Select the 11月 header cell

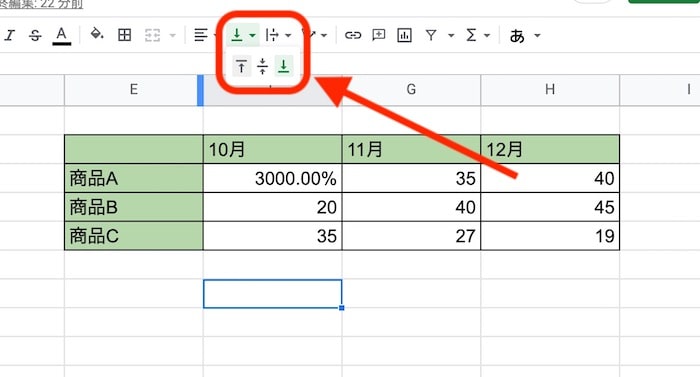pyautogui.click(x=411, y=149)
